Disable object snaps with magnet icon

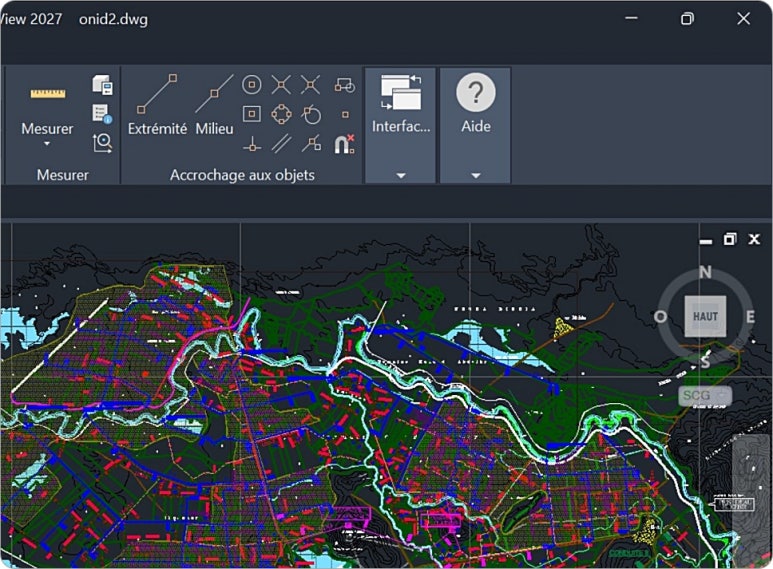[344, 144]
